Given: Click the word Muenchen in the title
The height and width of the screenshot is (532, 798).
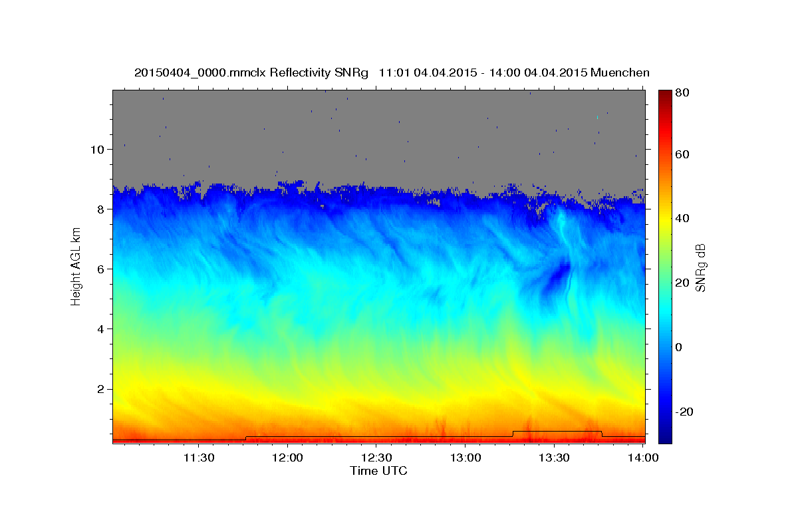Looking at the screenshot, I should click(620, 72).
